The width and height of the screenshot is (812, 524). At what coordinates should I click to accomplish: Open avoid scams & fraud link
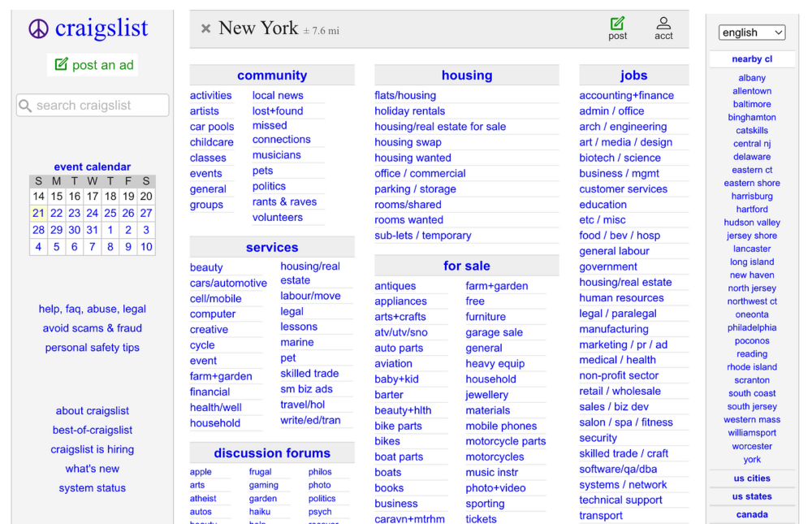coord(93,328)
